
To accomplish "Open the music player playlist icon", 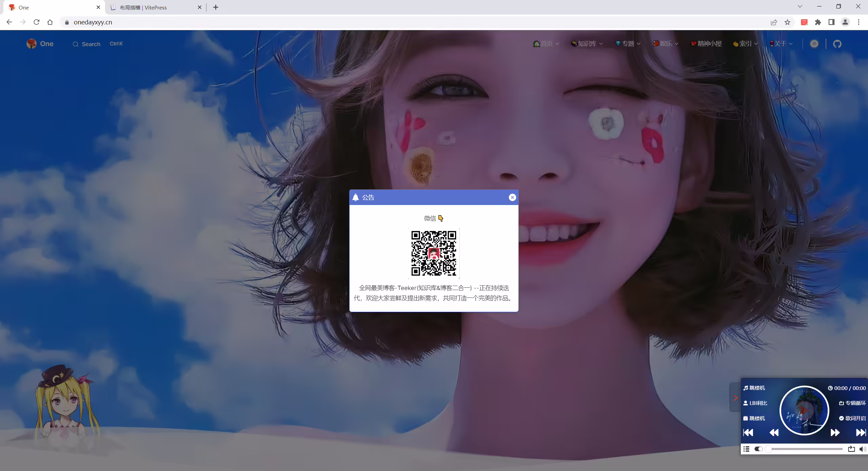I will coord(746,449).
